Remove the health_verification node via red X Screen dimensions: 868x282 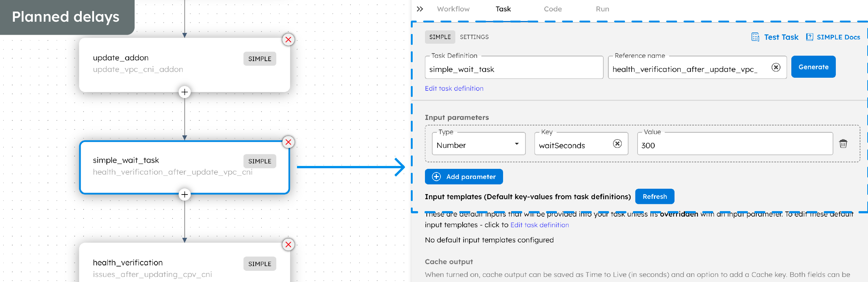[288, 244]
